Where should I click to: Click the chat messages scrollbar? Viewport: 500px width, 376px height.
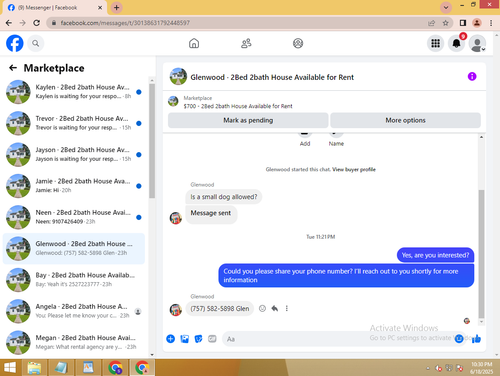481,253
